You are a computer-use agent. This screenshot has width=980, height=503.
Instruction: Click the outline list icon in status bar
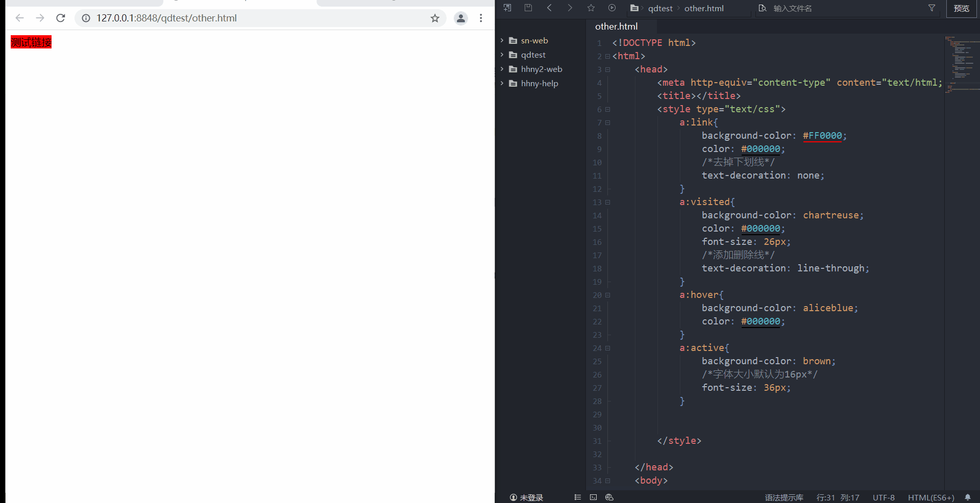click(578, 497)
